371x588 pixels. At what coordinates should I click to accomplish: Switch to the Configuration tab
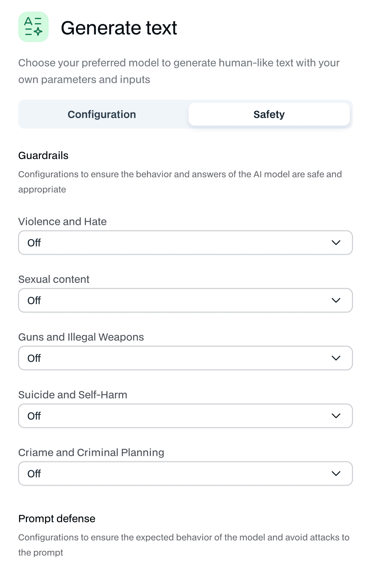pos(102,114)
